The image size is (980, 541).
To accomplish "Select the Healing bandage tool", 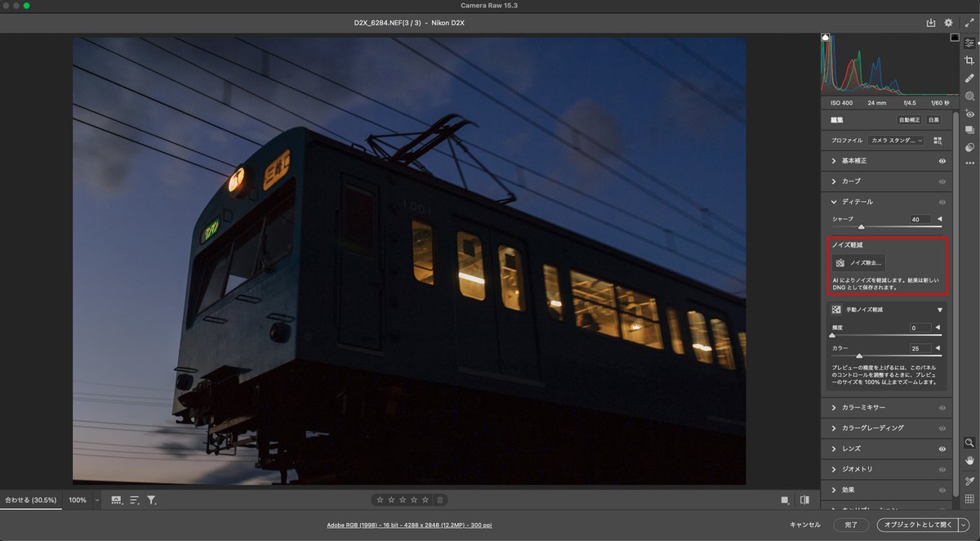I will coord(969,78).
